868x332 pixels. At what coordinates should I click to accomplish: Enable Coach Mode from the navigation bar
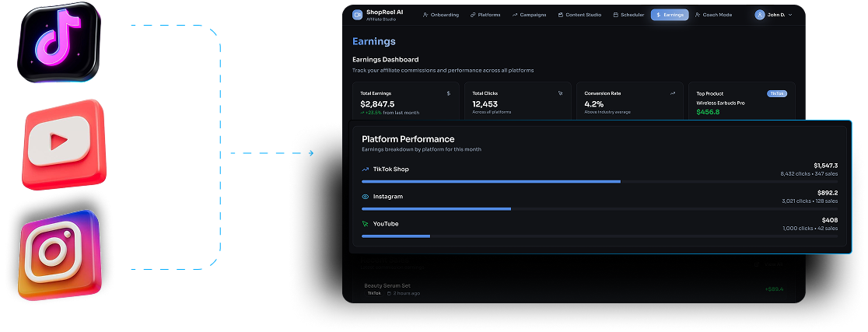pos(713,15)
